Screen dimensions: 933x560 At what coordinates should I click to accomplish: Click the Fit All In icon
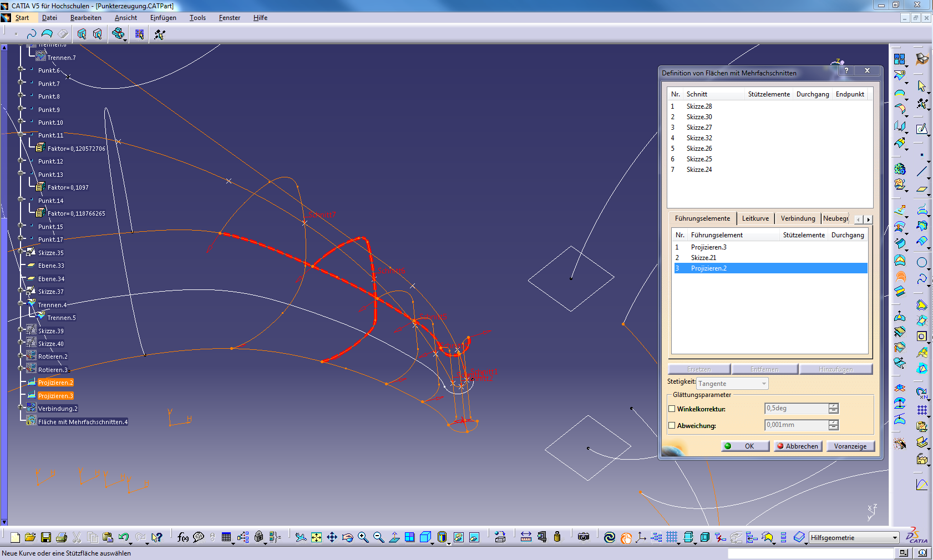(x=316, y=537)
